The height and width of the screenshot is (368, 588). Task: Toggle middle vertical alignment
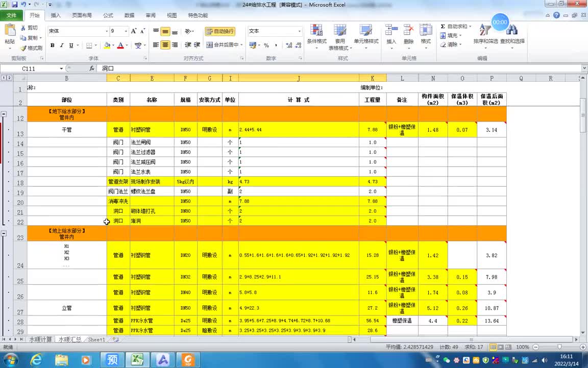point(165,32)
